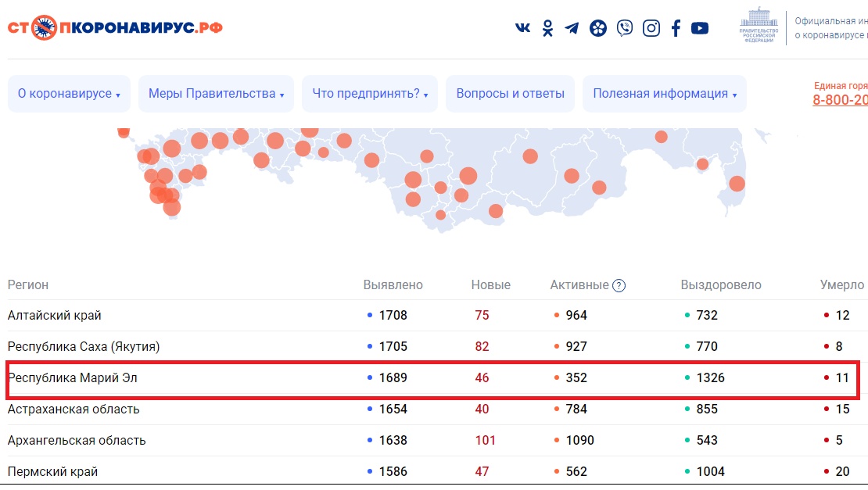Click the Odnoklassniki icon
Screen dimensions: 868x490
(548, 28)
